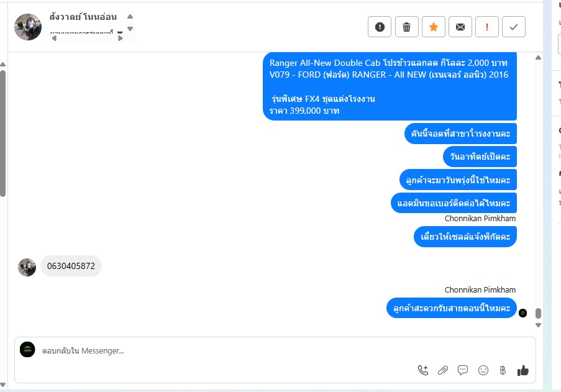Viewport: 561px width, 392px height.
Task: Flag conversation with red exclamation mark button
Action: (x=486, y=27)
